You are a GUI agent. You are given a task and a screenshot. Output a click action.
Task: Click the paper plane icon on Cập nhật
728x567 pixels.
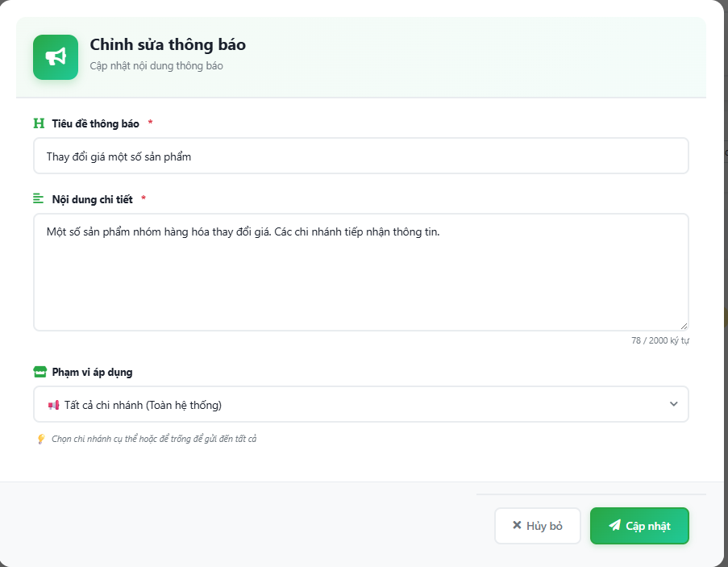[614, 526]
